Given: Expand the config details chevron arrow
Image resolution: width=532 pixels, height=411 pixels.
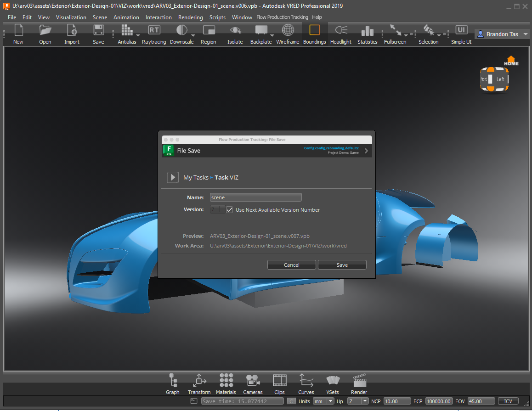Looking at the screenshot, I should (367, 151).
